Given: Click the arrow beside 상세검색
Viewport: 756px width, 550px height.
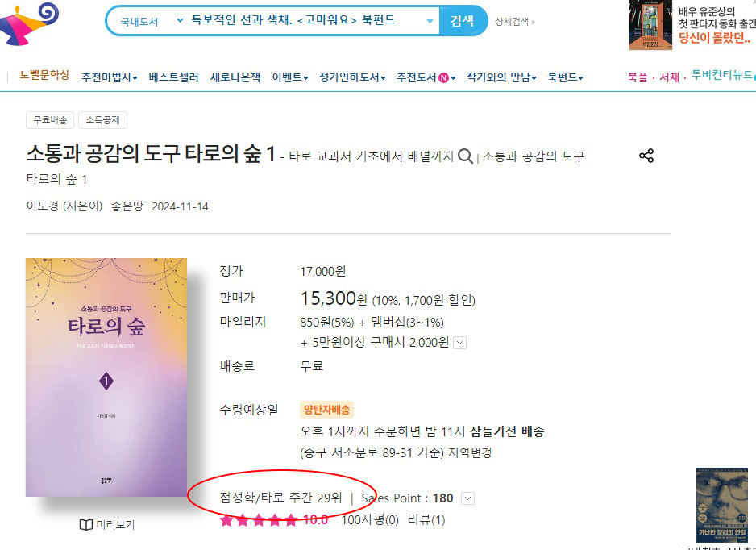Looking at the screenshot, I should click(533, 22).
